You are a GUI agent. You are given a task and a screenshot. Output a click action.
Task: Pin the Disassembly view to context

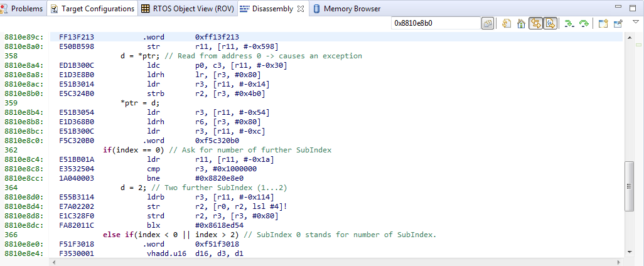[x=618, y=24]
